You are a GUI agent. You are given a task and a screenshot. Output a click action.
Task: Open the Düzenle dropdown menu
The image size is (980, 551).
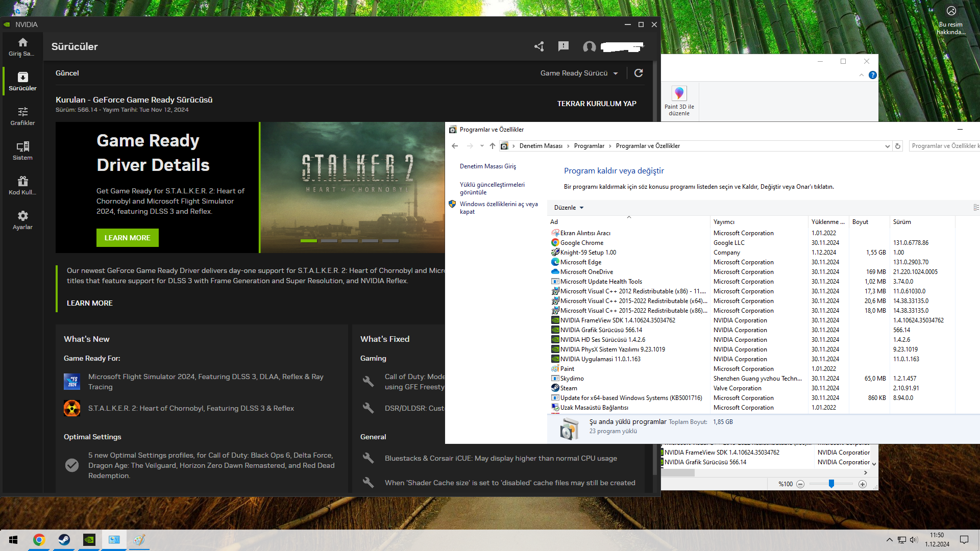pyautogui.click(x=569, y=208)
